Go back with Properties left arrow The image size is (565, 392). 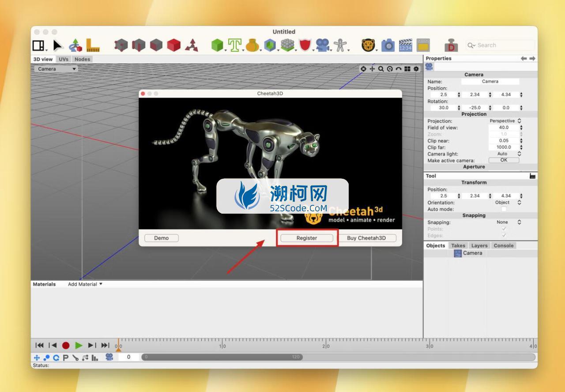point(524,58)
